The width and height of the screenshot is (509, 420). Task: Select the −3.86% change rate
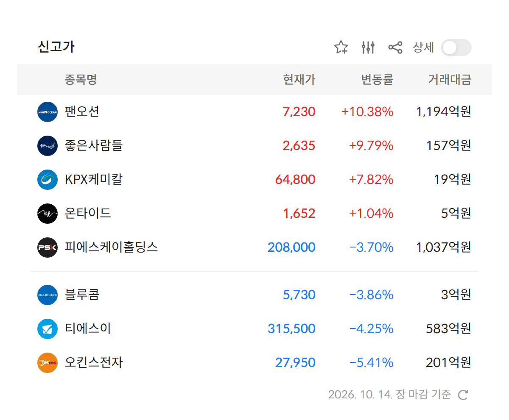point(371,295)
